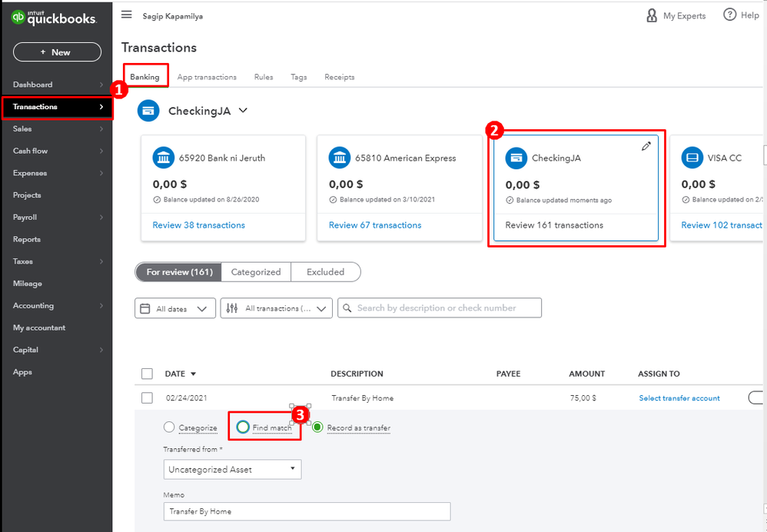
Task: Switch to App transactions tab
Action: 207,77
